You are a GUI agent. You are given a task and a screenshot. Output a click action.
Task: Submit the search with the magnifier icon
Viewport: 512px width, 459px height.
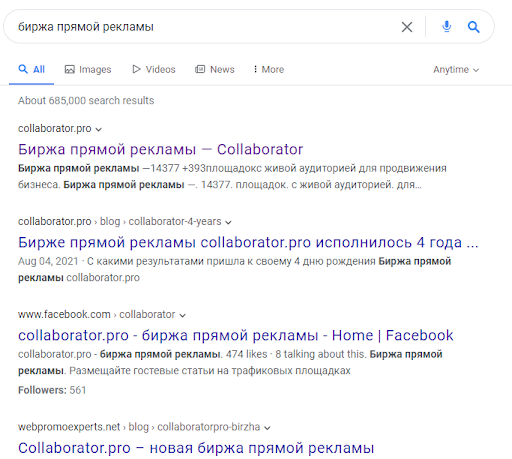pos(473,27)
